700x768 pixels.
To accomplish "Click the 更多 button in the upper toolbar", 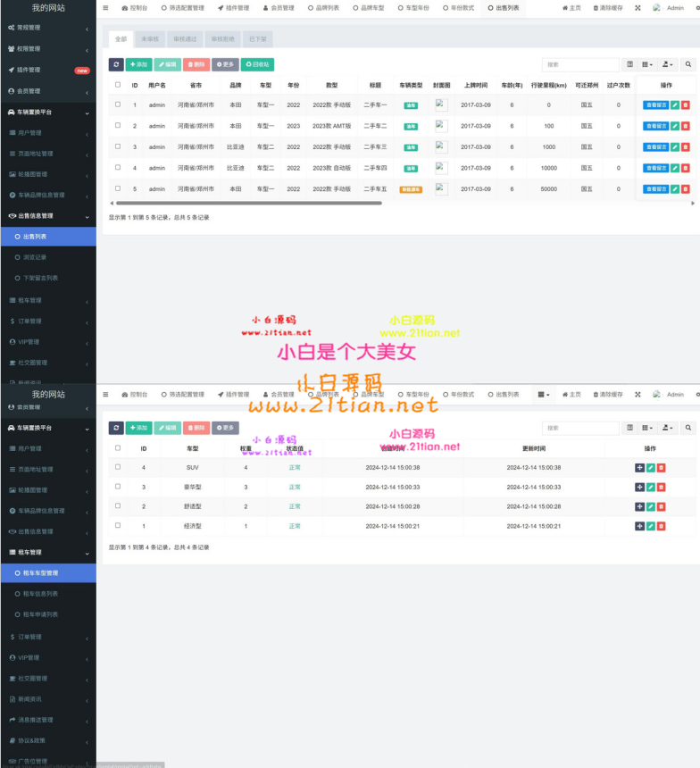I will point(225,64).
